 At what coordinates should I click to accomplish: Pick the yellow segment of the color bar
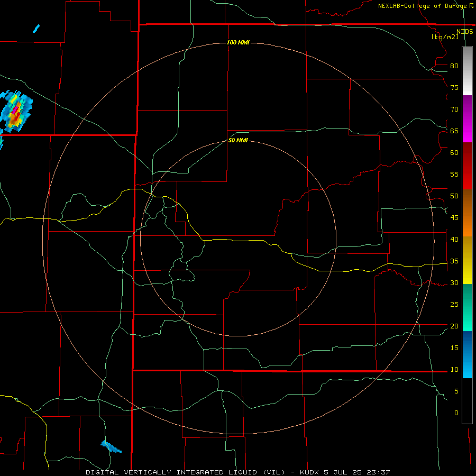(x=467, y=260)
